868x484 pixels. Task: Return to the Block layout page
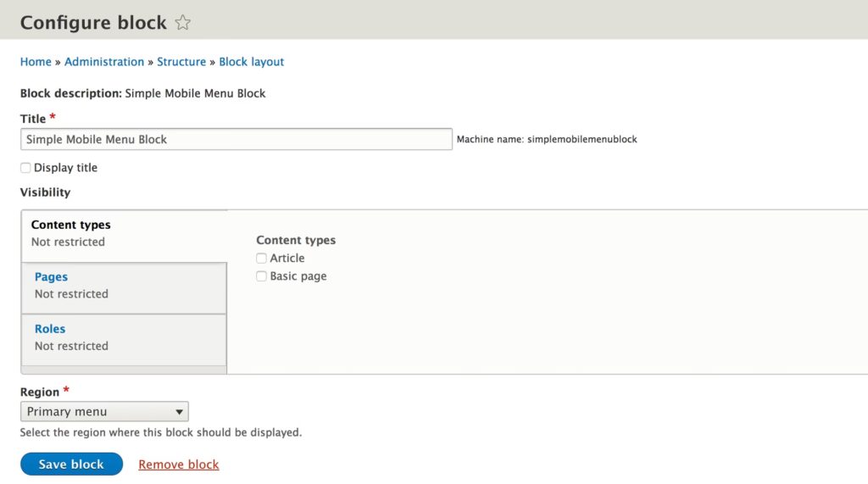coord(252,62)
